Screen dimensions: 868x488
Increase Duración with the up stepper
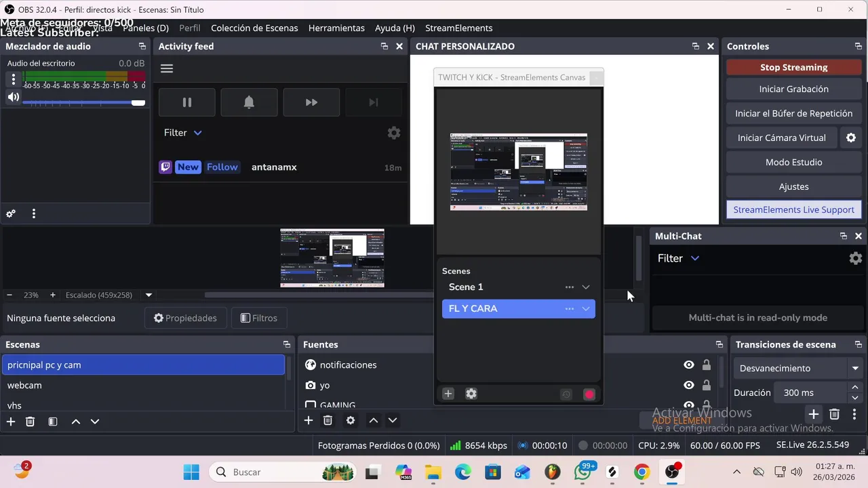(854, 388)
